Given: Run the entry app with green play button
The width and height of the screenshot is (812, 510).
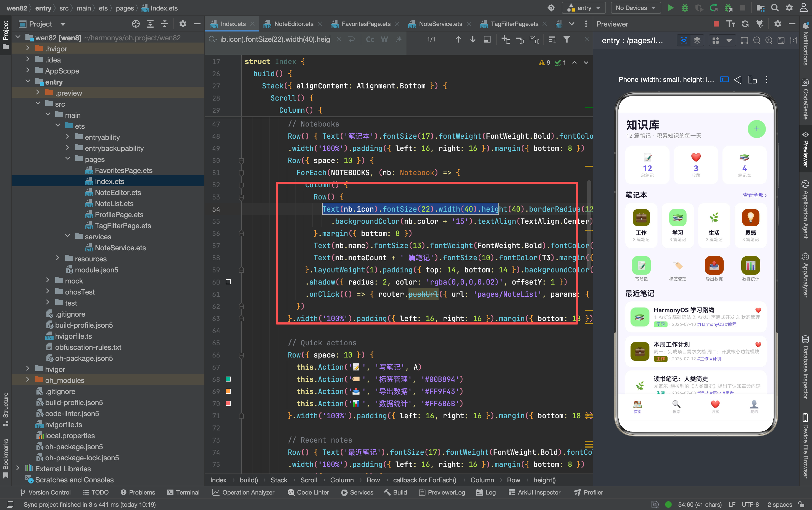Looking at the screenshot, I should point(671,8).
